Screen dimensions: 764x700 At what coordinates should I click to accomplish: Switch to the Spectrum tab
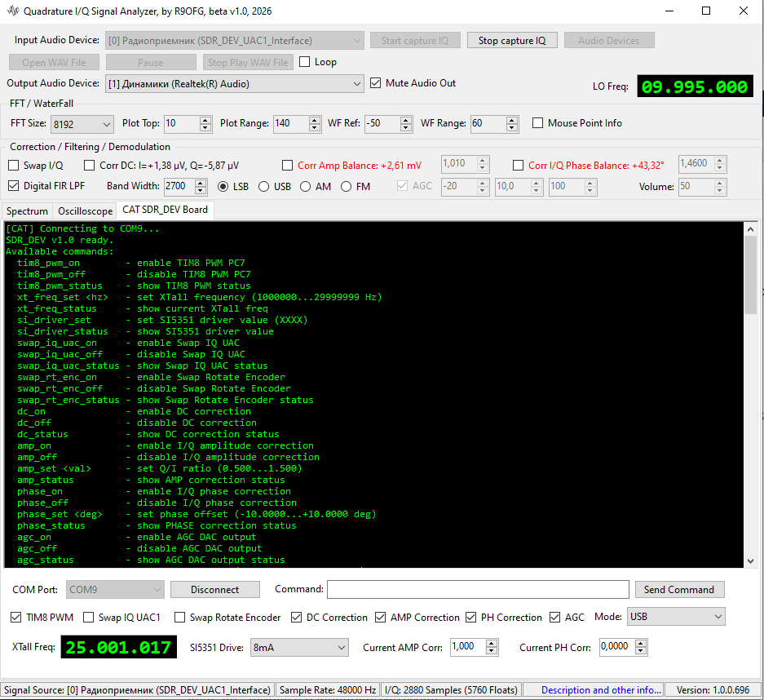coord(28,211)
